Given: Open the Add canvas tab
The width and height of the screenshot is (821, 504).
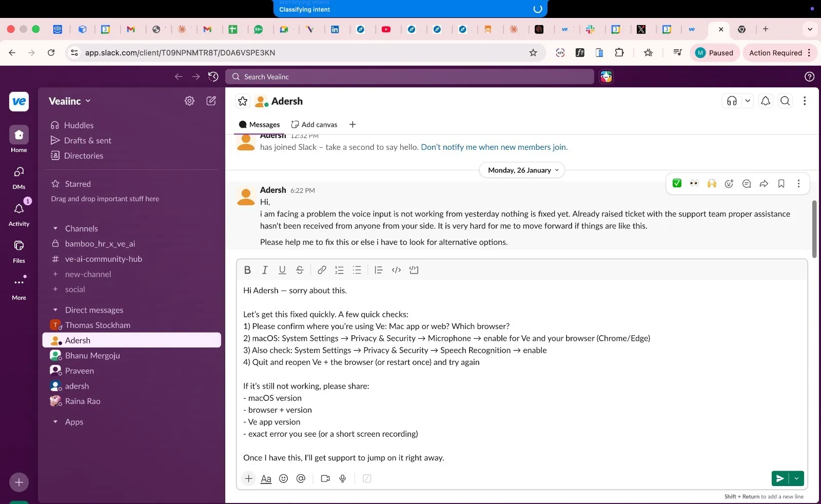Looking at the screenshot, I should tap(314, 125).
